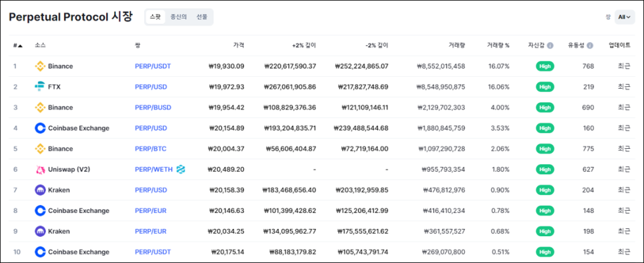Open the PERP/USDT pair link on Binance

point(153,66)
